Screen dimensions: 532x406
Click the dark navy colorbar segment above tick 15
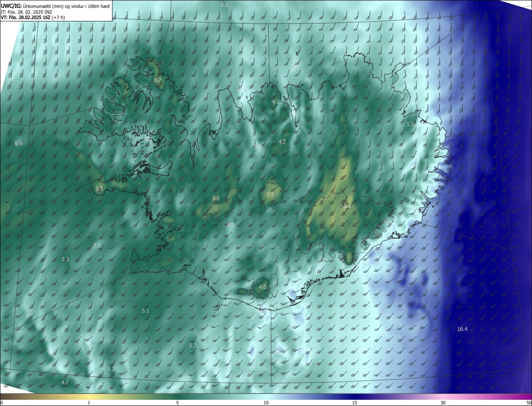pyautogui.click(x=355, y=397)
